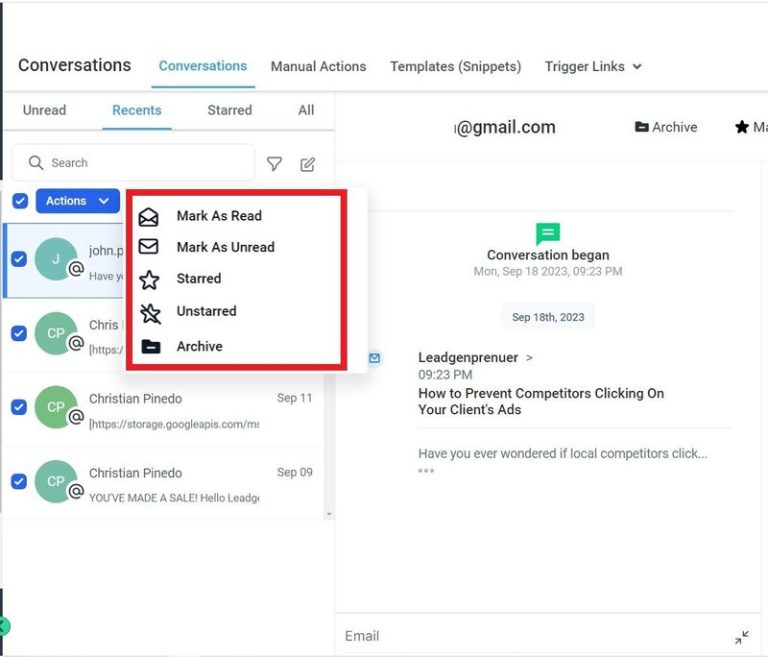This screenshot has width=768, height=657.
Task: Uncheck the Sep 11 Christian Pinedo checkbox
Action: click(19, 407)
